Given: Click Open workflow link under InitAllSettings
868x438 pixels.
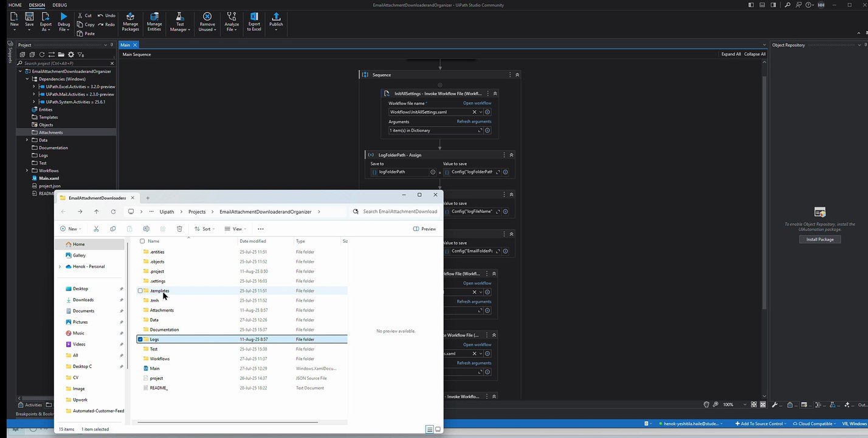Looking at the screenshot, I should coord(477,103).
